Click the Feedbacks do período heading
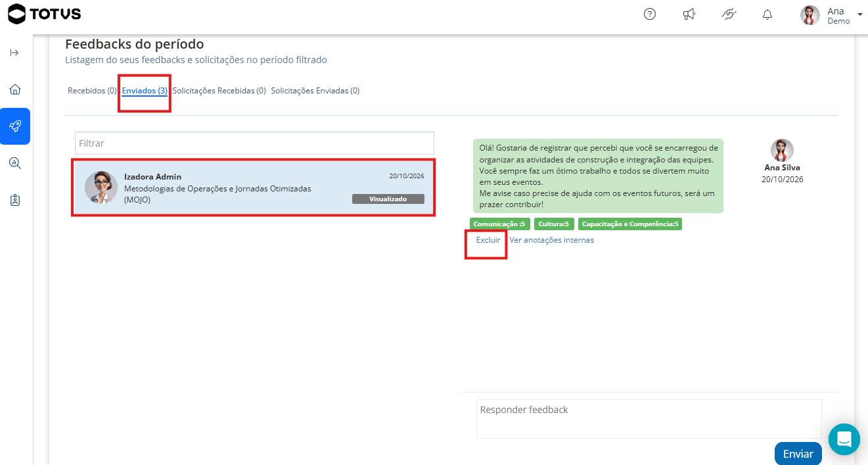Screen dimensions: 868x465 [135, 44]
